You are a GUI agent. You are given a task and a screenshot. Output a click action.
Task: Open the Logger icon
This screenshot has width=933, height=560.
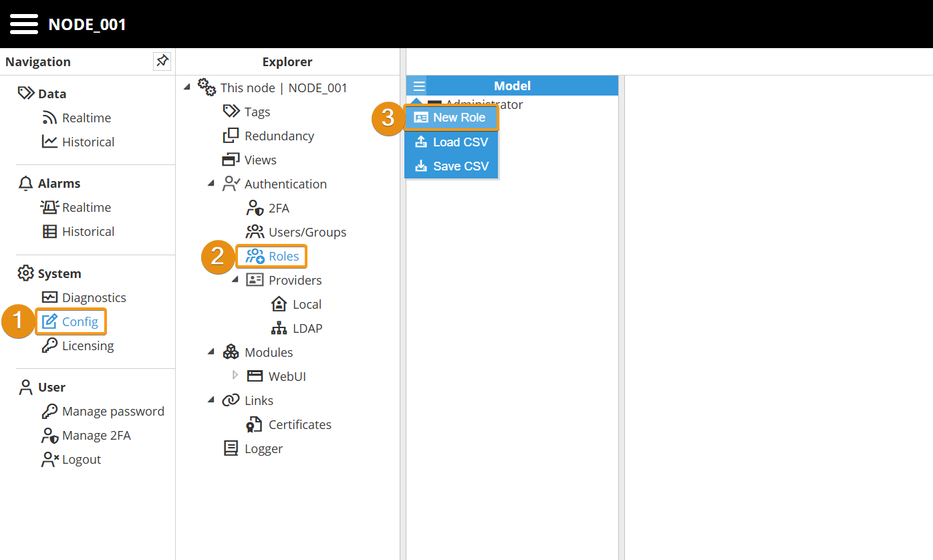231,448
